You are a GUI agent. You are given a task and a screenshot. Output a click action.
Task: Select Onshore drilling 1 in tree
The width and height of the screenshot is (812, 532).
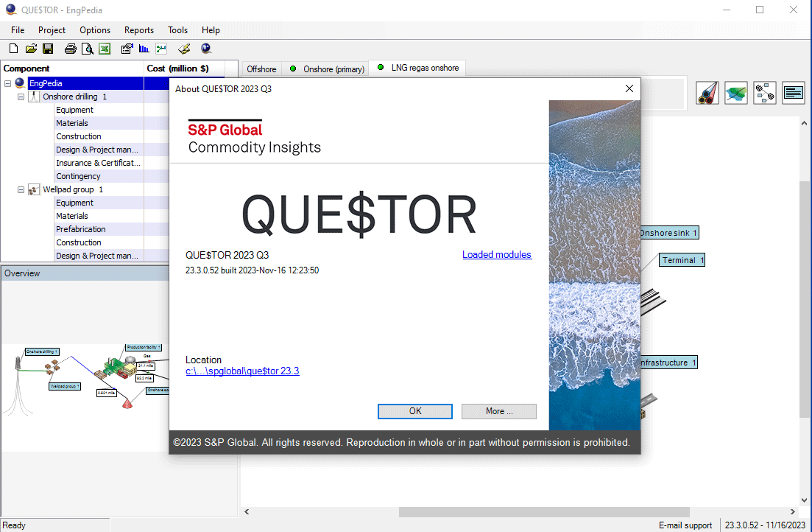point(74,97)
